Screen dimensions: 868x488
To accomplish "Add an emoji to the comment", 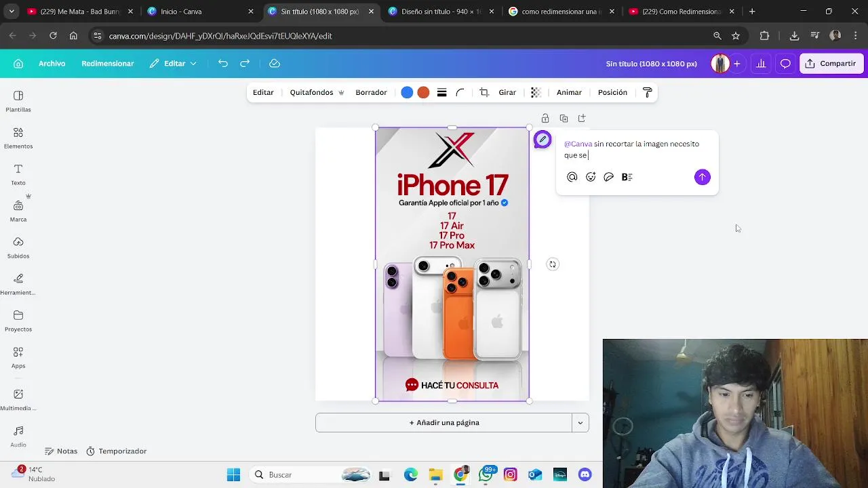I will click(x=591, y=177).
